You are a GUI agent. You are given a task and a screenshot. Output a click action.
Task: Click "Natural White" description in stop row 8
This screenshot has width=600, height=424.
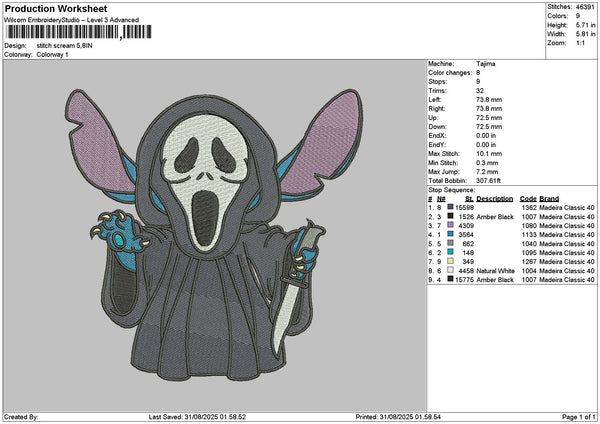pyautogui.click(x=496, y=271)
